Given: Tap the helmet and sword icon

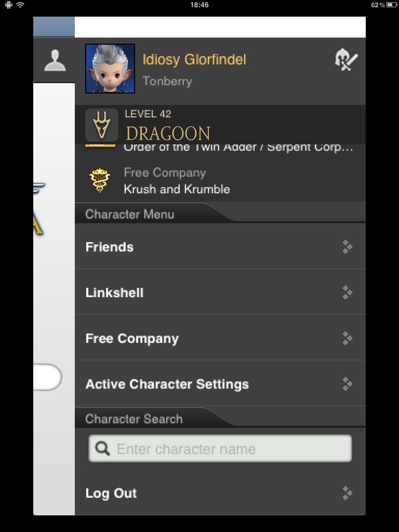Looking at the screenshot, I should 345,60.
